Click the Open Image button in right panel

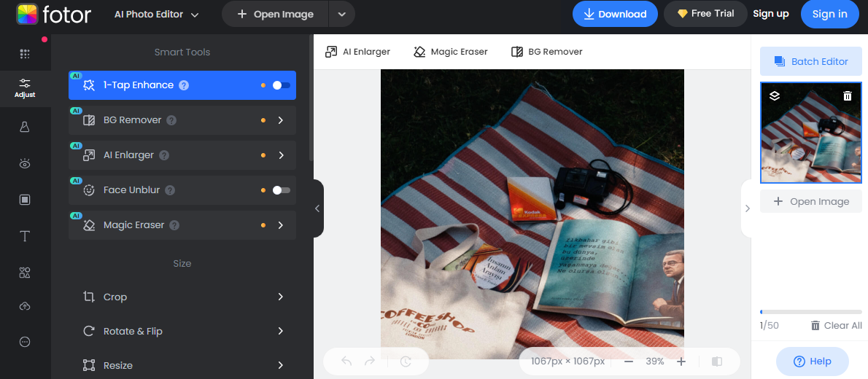point(811,201)
